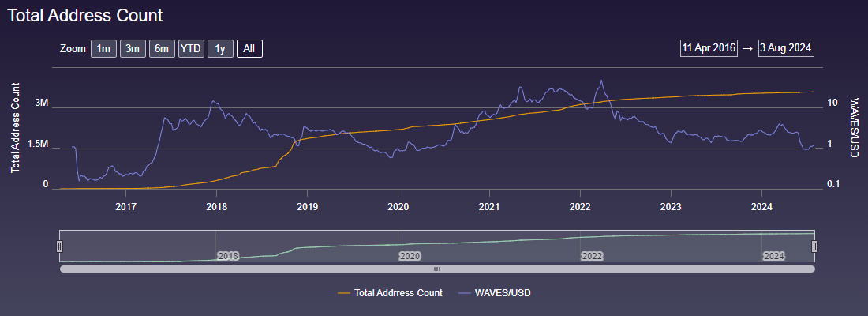Click the 2020 marker in the navigator
The width and height of the screenshot is (868, 316).
pyautogui.click(x=410, y=257)
